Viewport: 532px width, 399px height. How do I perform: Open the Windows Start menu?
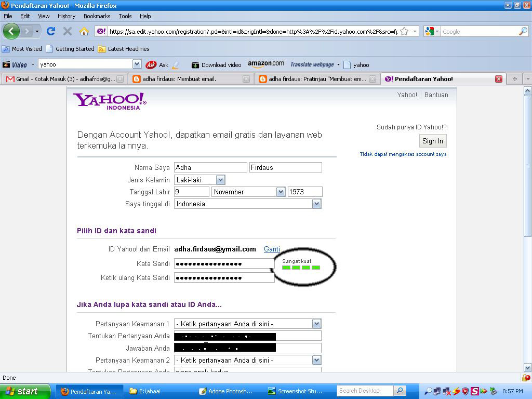[x=25, y=391]
